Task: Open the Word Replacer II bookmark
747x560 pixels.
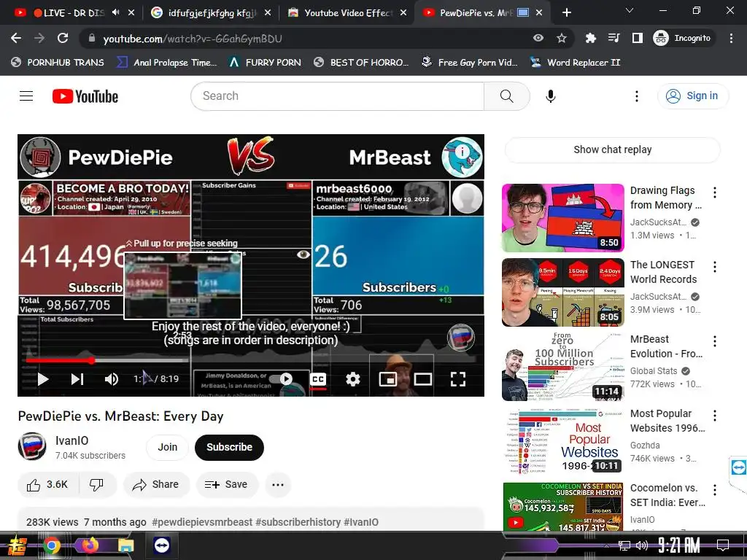Action: click(x=575, y=63)
